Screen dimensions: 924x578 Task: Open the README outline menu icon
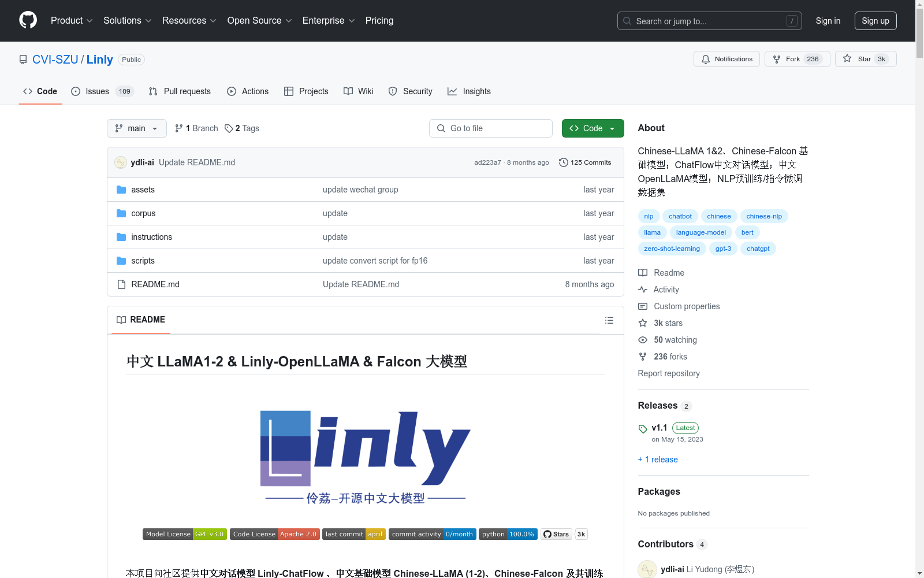click(x=609, y=320)
